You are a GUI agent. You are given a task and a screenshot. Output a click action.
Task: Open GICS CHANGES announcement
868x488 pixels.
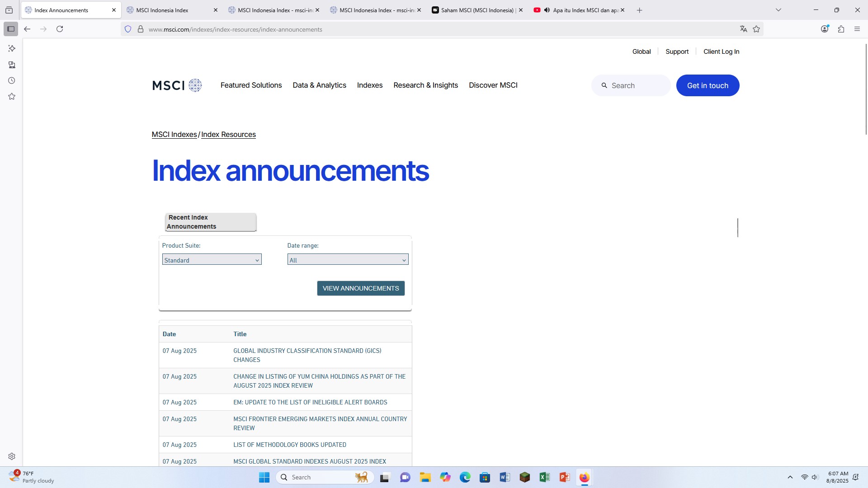(307, 355)
